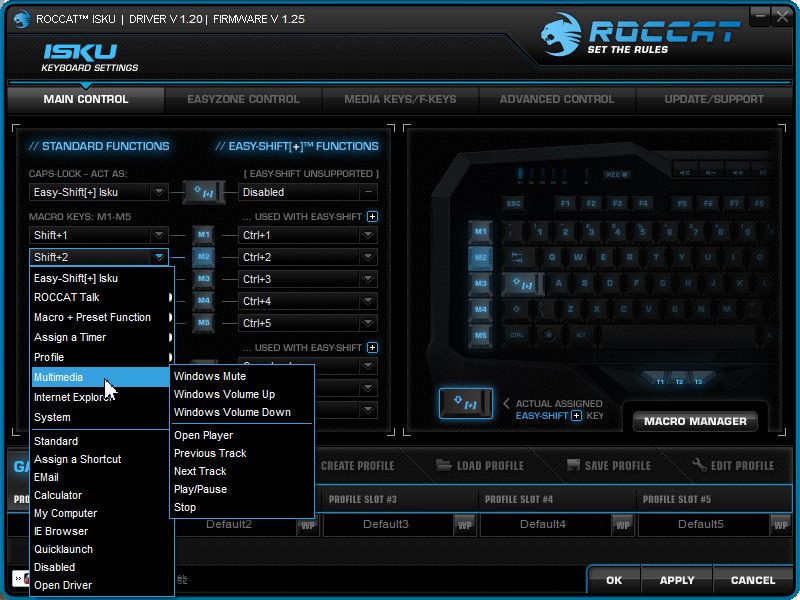This screenshot has width=800, height=600.
Task: Switch to Update/Support tab
Action: [714, 99]
